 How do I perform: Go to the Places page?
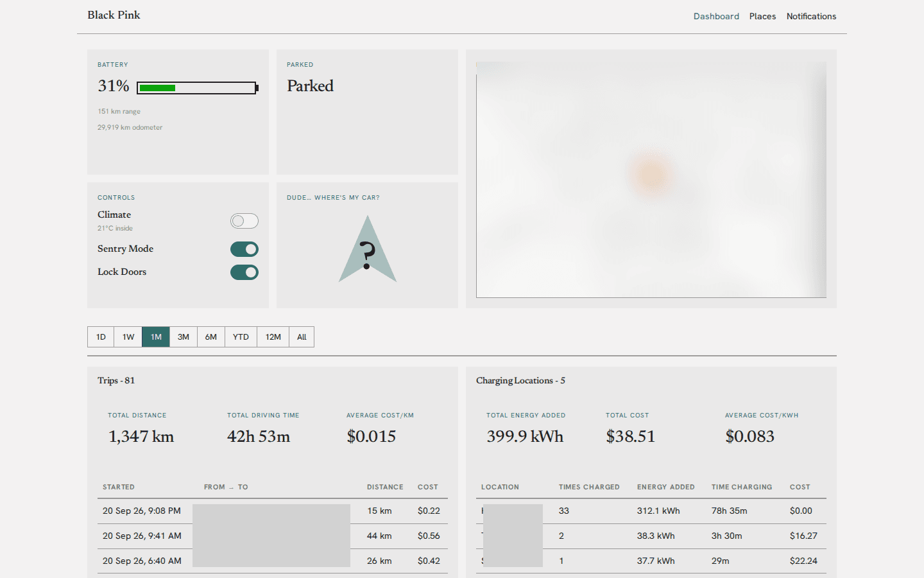(x=762, y=16)
